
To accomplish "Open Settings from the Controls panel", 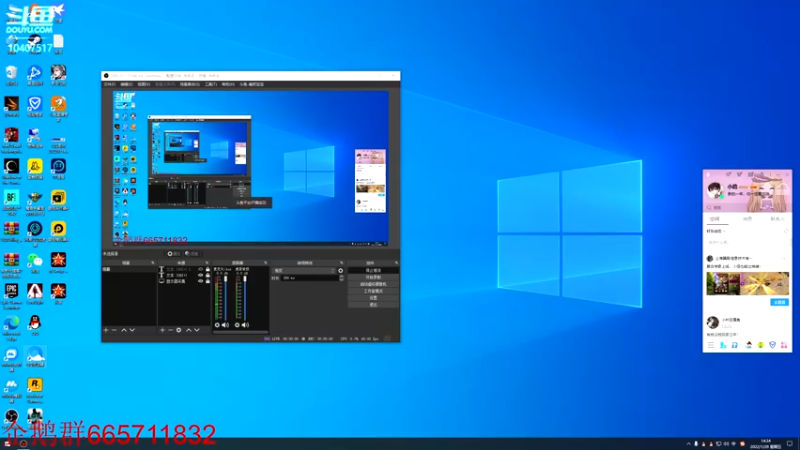I will tap(373, 297).
